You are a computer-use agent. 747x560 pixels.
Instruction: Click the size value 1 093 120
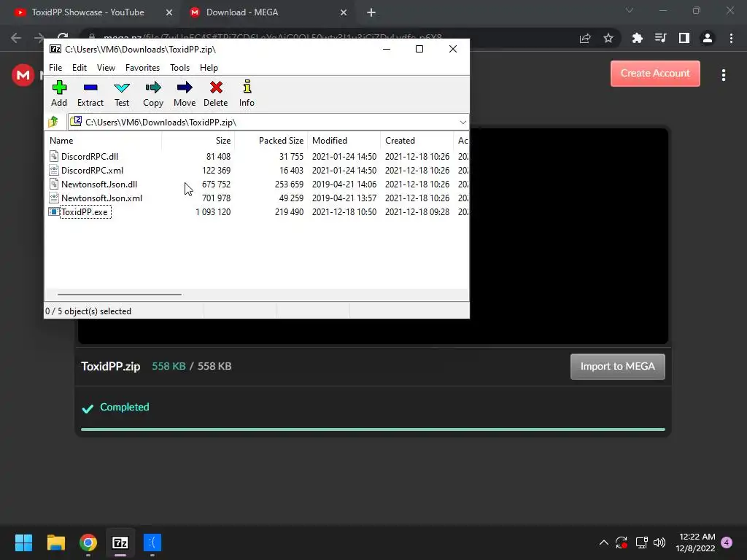click(x=213, y=212)
